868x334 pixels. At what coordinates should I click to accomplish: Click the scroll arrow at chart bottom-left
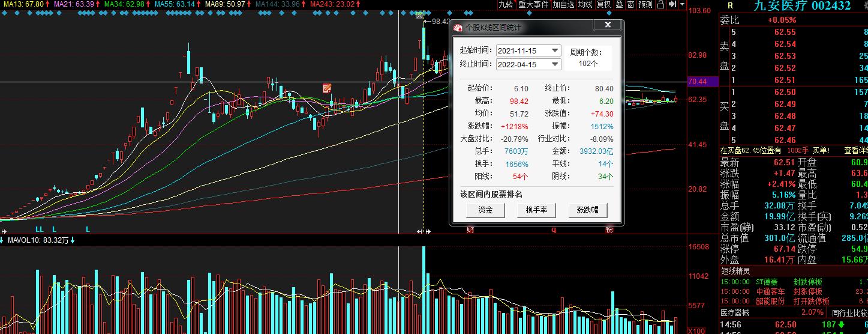(x=4, y=231)
